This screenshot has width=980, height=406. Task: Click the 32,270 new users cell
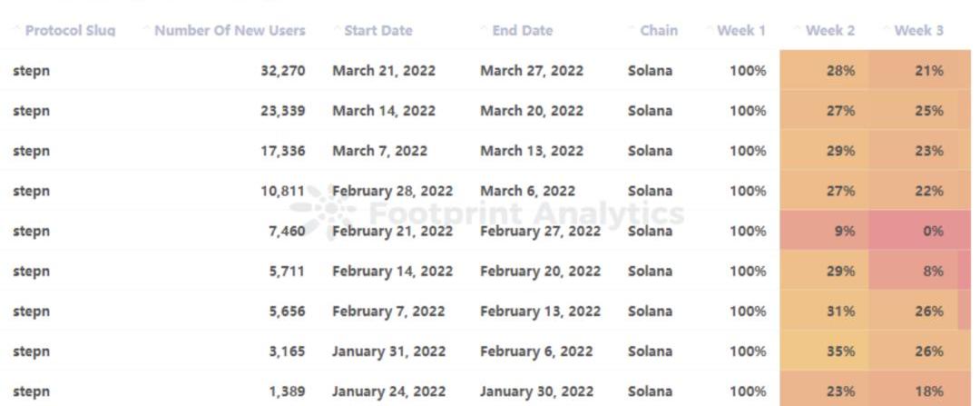pyautogui.click(x=282, y=71)
